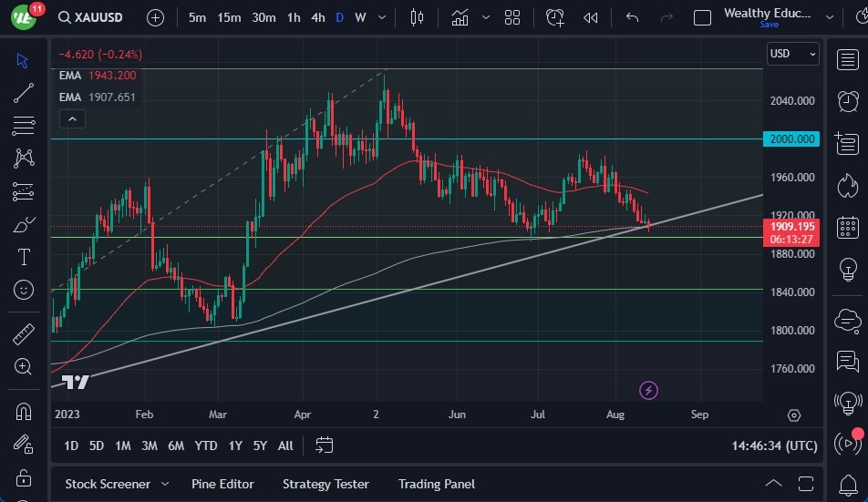Select the Text annotation tool
Viewport: 868px width, 502px height.
click(x=24, y=257)
